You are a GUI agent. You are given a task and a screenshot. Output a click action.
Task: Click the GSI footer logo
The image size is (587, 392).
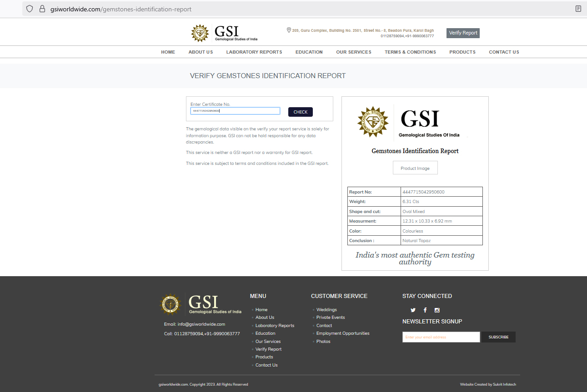click(201, 304)
